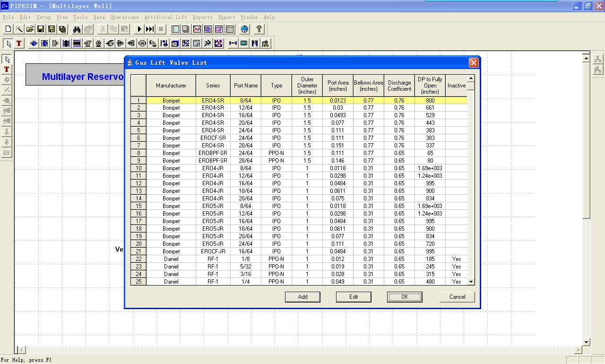Image resolution: width=605 pixels, height=364 pixels.
Task: Open the profile plot icon with red line
Action: [197, 29]
